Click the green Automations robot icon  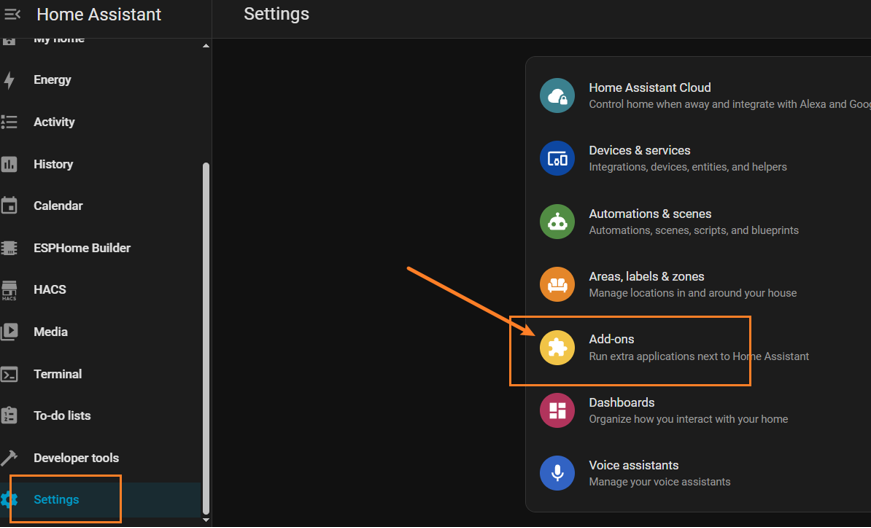557,222
